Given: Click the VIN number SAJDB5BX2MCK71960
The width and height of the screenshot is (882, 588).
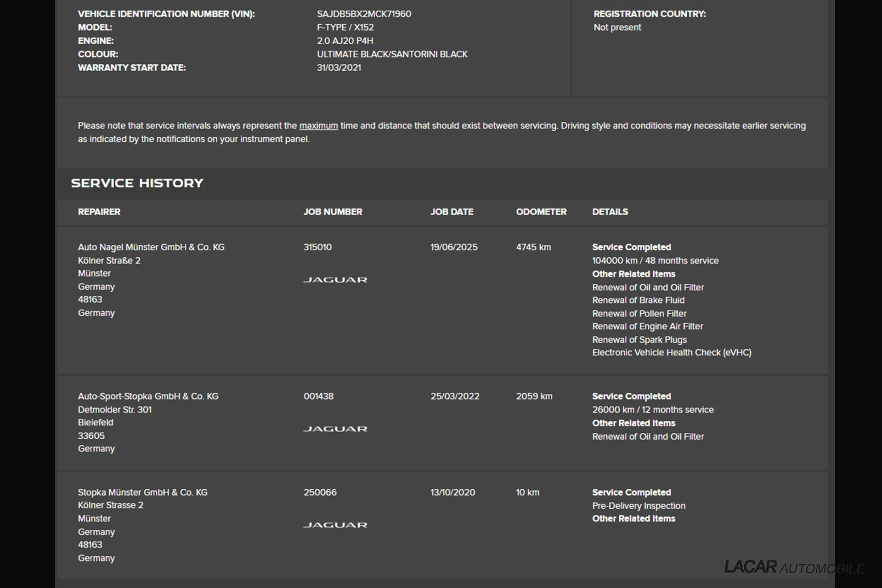Looking at the screenshot, I should coord(364,14).
